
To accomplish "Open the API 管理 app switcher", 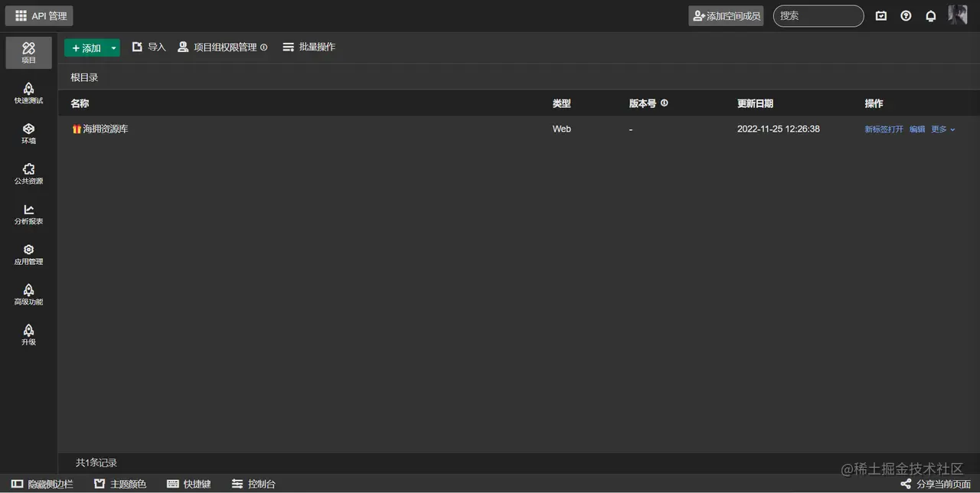I will click(40, 15).
